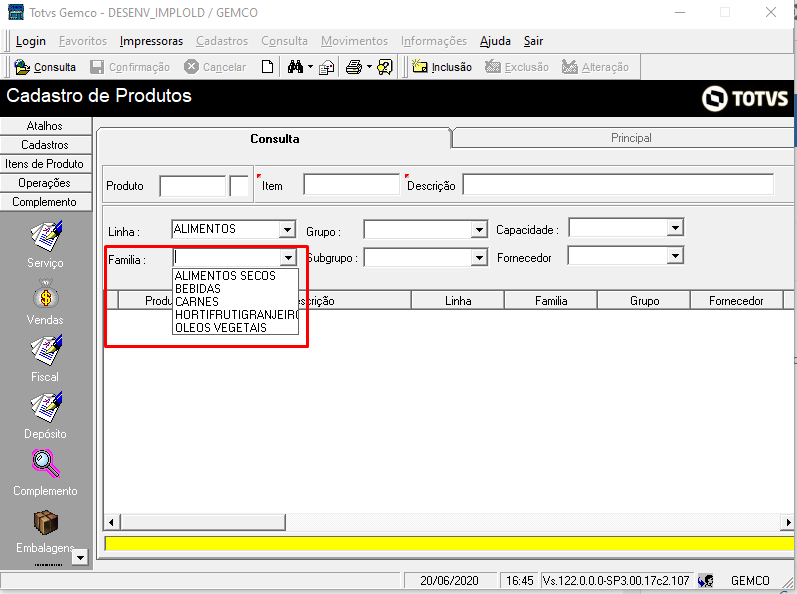Open the Fornecedor dropdown
Viewport: 797px width, 594px height.
click(x=675, y=256)
